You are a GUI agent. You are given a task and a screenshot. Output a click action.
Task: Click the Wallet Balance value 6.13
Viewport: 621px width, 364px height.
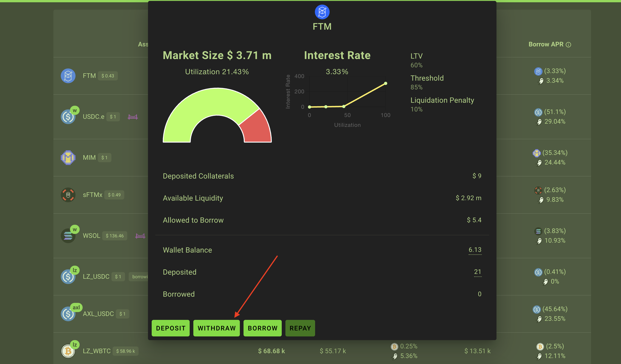click(475, 250)
